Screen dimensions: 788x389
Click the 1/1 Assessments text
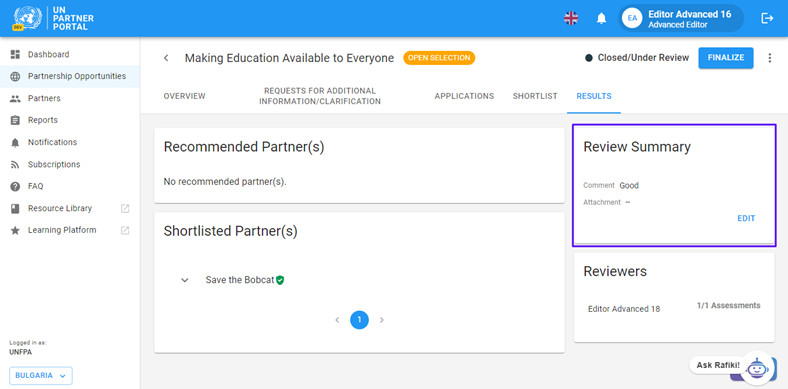728,306
